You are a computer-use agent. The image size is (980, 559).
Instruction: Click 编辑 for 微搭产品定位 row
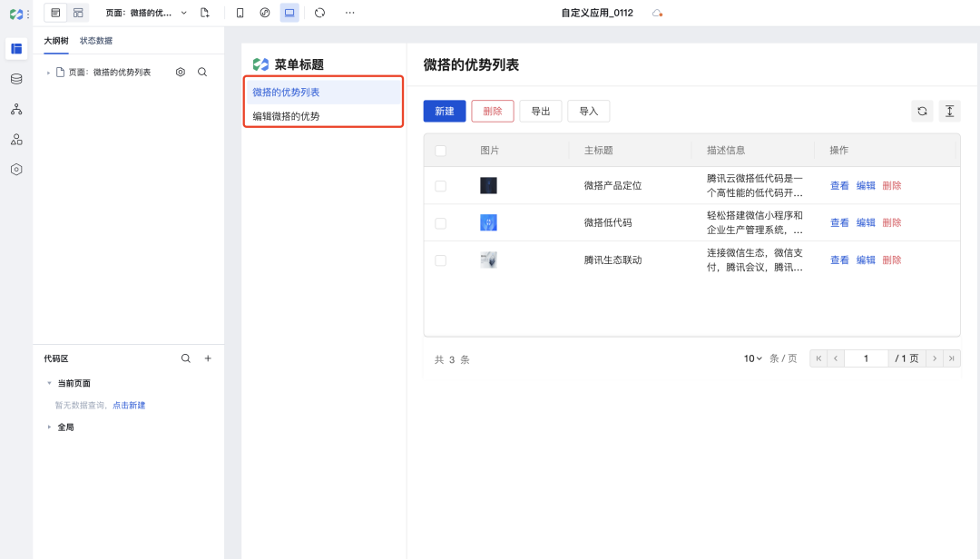click(866, 185)
